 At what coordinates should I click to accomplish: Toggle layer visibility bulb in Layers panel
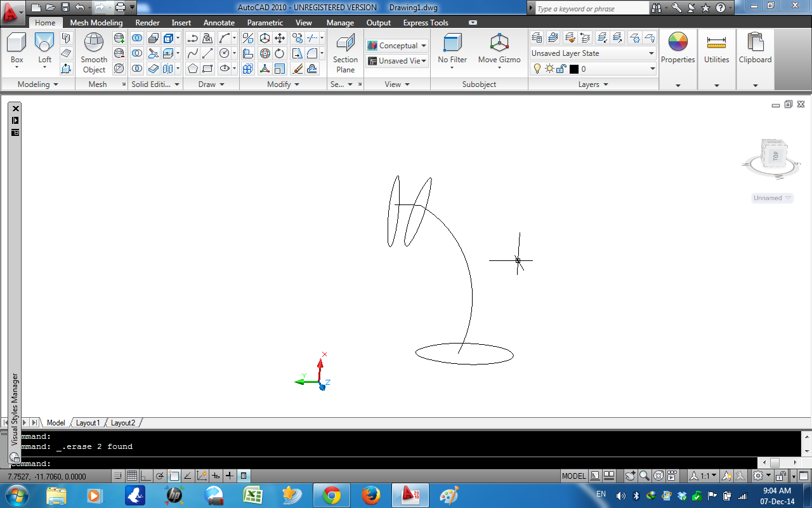[x=536, y=69]
